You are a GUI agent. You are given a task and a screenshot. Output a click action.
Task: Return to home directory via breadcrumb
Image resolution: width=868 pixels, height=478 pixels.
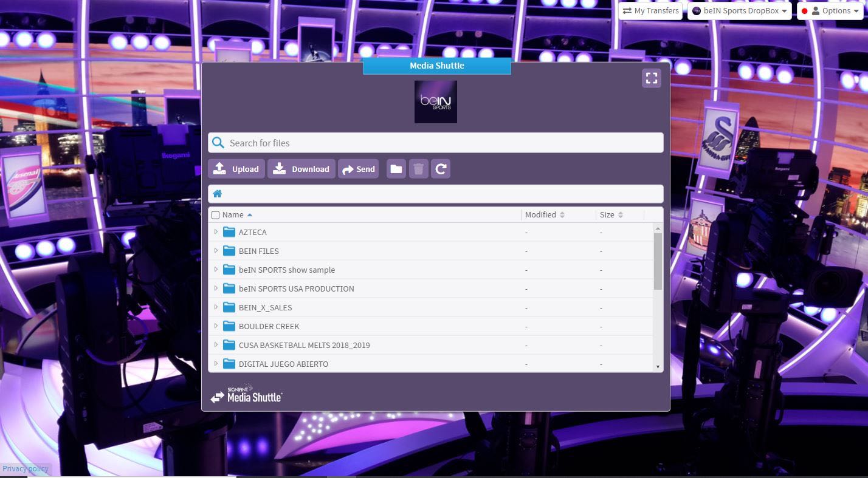coord(218,193)
